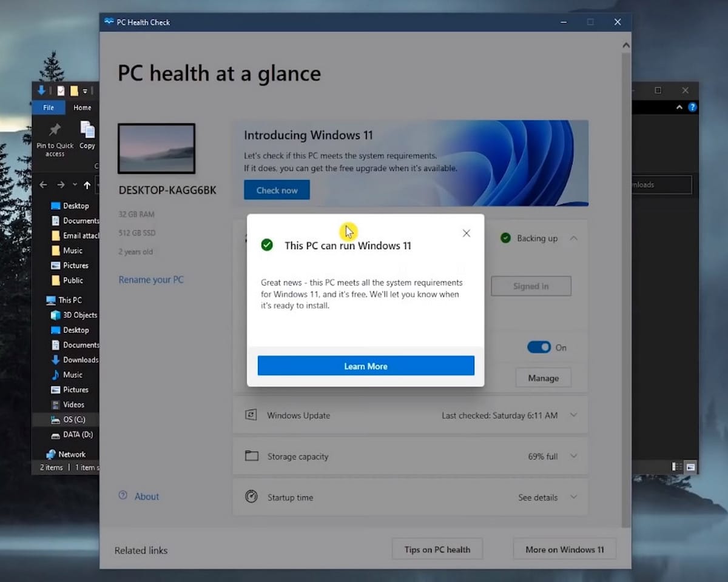Select 3D Objects in Explorer sidebar

click(x=74, y=315)
